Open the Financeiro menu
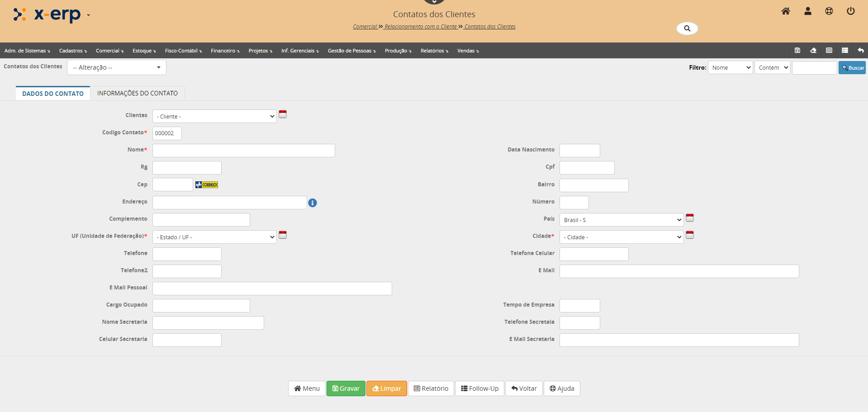This screenshot has width=868, height=412. (225, 51)
